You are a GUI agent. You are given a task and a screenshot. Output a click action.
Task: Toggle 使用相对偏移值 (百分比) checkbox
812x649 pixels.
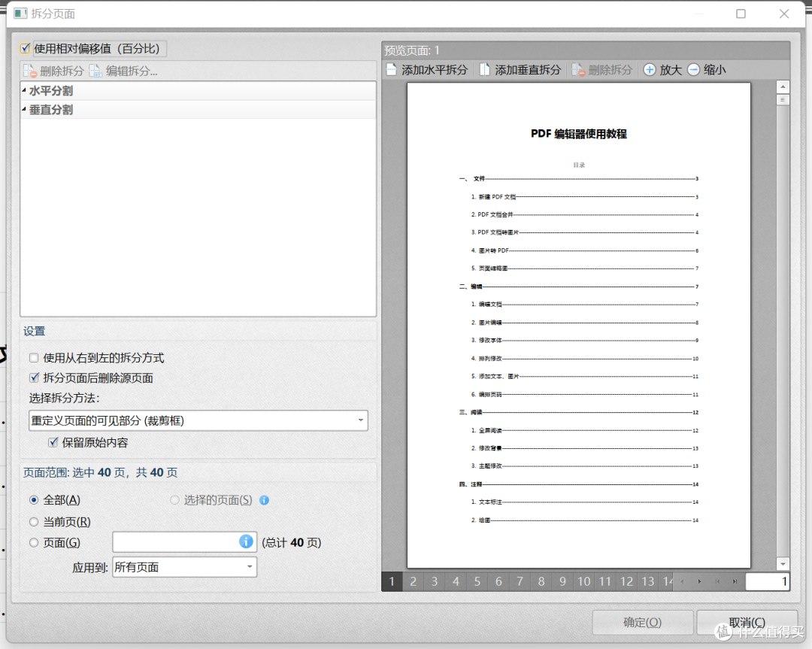25,48
